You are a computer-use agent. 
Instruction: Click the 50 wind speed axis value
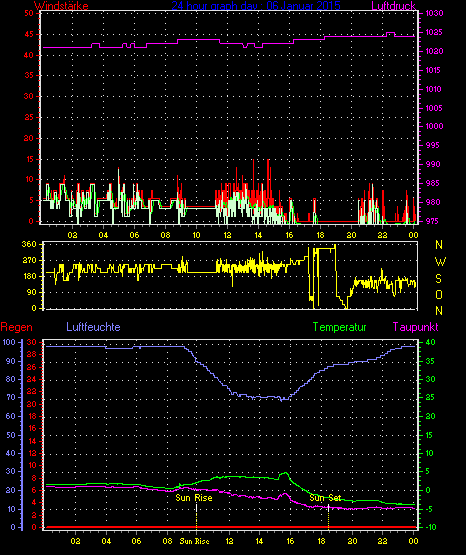point(29,13)
